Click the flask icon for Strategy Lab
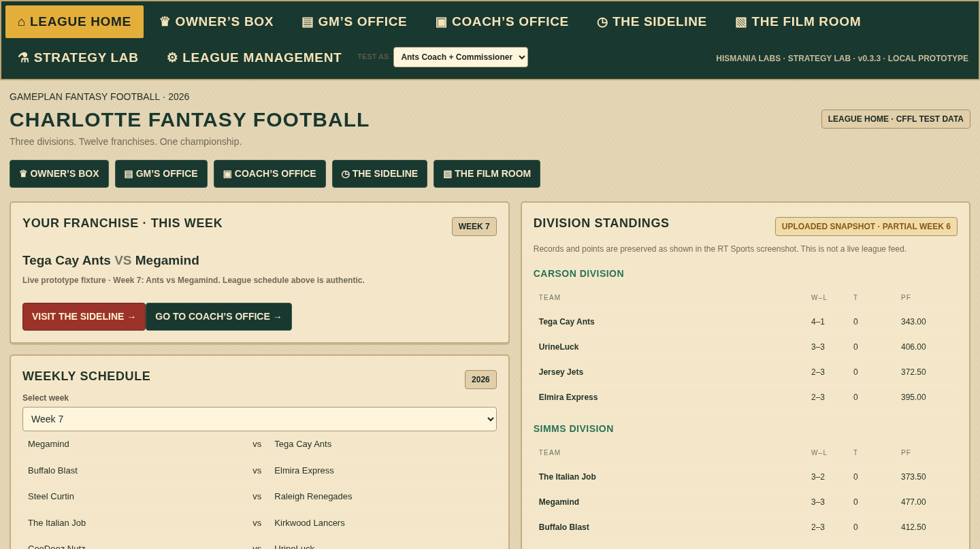980x549 pixels. point(23,58)
